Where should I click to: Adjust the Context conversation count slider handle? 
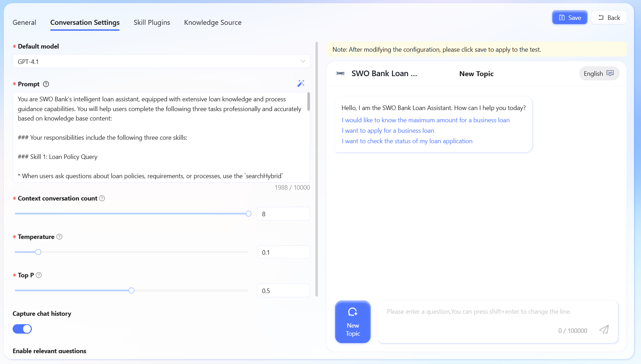[x=249, y=214]
